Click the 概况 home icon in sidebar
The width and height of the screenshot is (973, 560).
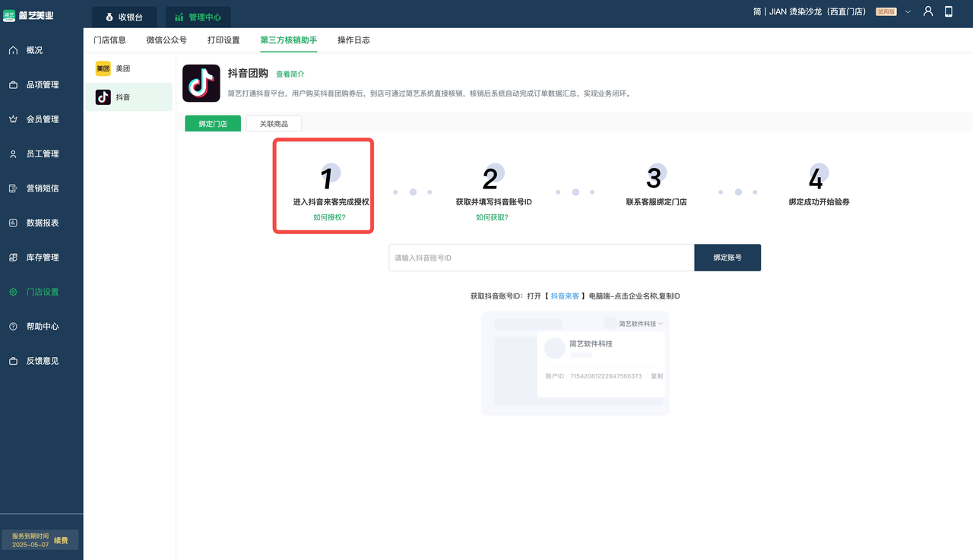[x=13, y=50]
